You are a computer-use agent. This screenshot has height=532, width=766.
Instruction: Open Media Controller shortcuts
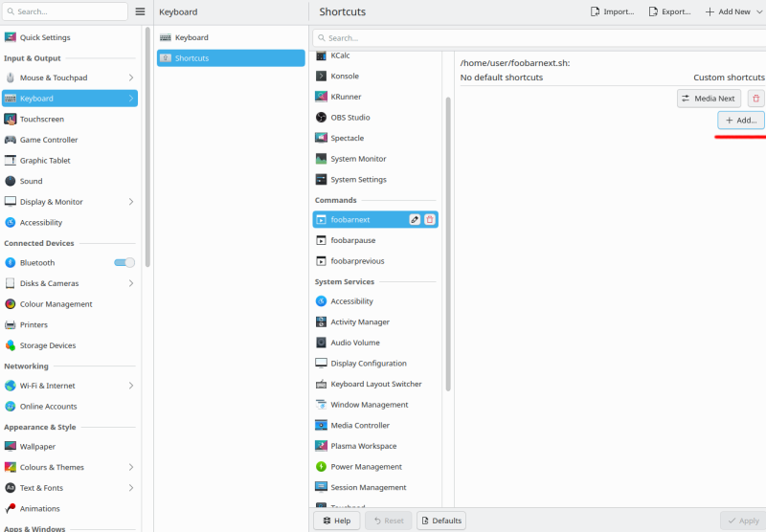375,425
